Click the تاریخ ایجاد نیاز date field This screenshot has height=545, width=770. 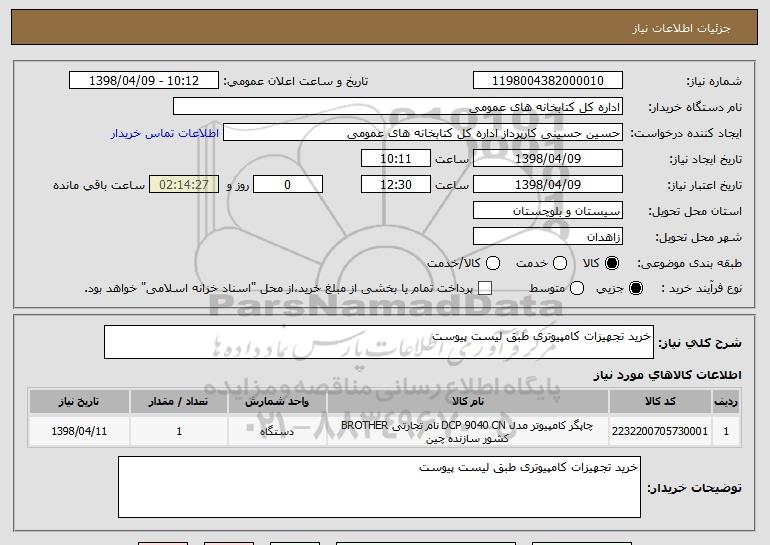(547, 159)
